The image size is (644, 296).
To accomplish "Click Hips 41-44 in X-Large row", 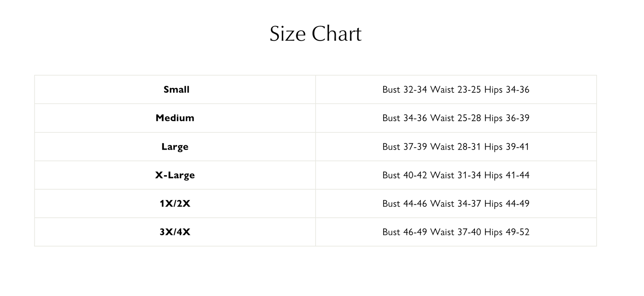I will coord(507,175).
